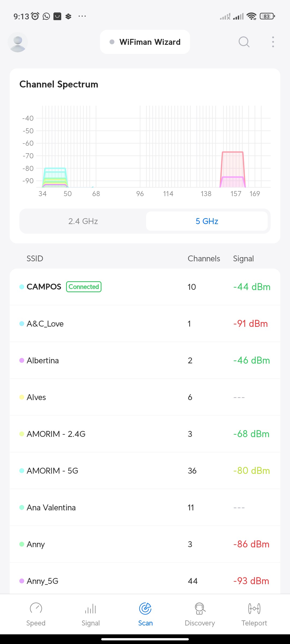
Task: Tap the cyan channel 36 spectrum curve
Action: click(55, 172)
